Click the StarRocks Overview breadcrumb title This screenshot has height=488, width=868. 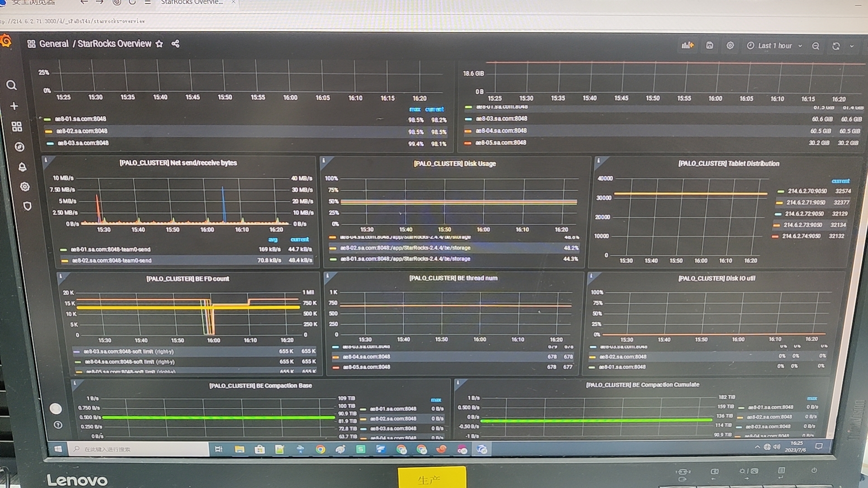114,44
